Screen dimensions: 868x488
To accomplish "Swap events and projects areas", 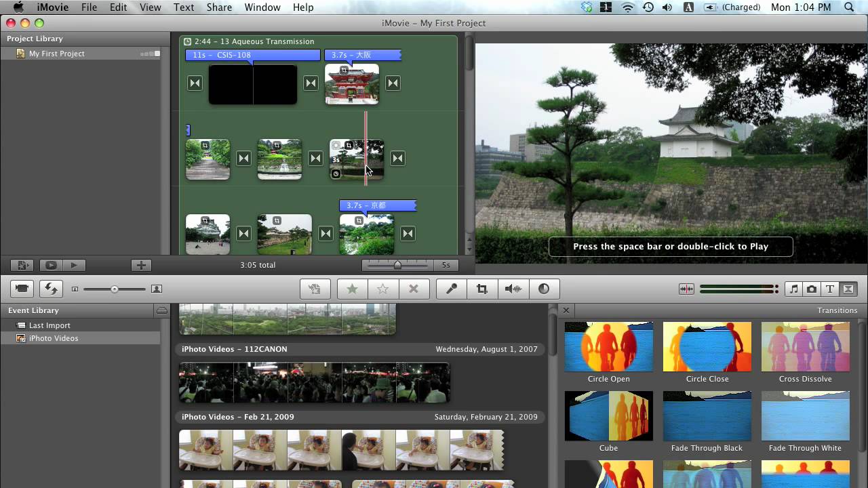I will click(51, 289).
